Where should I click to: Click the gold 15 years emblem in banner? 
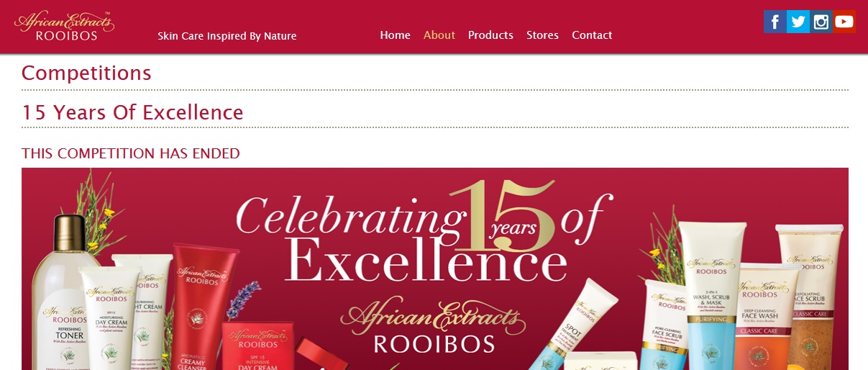tap(503, 215)
